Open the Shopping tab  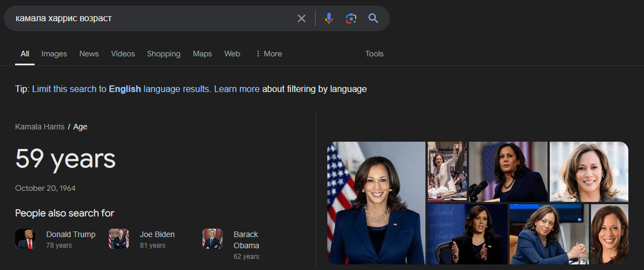coord(163,54)
